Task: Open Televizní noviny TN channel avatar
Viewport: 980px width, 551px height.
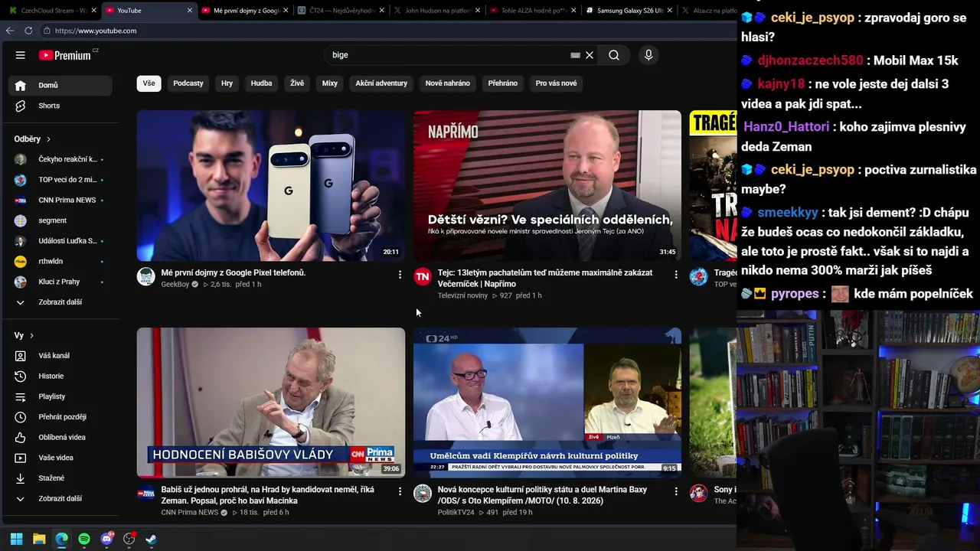Action: click(423, 276)
